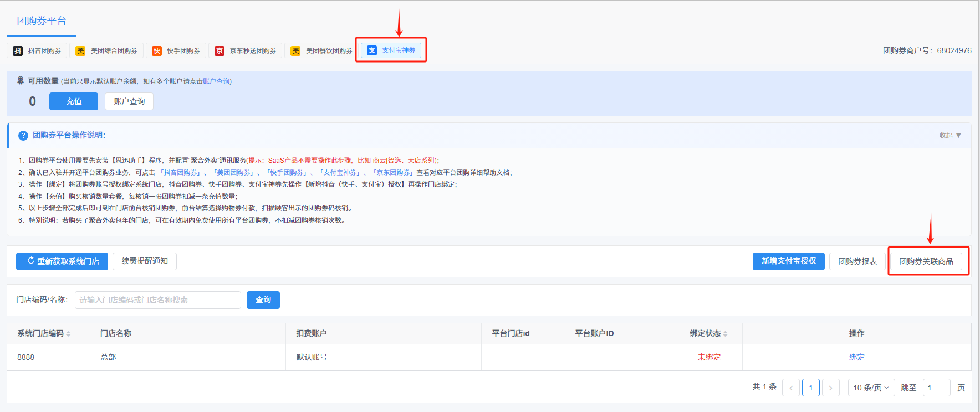This screenshot has width=980, height=412.
Task: Click the 扣费账户 column header
Action: click(312, 333)
